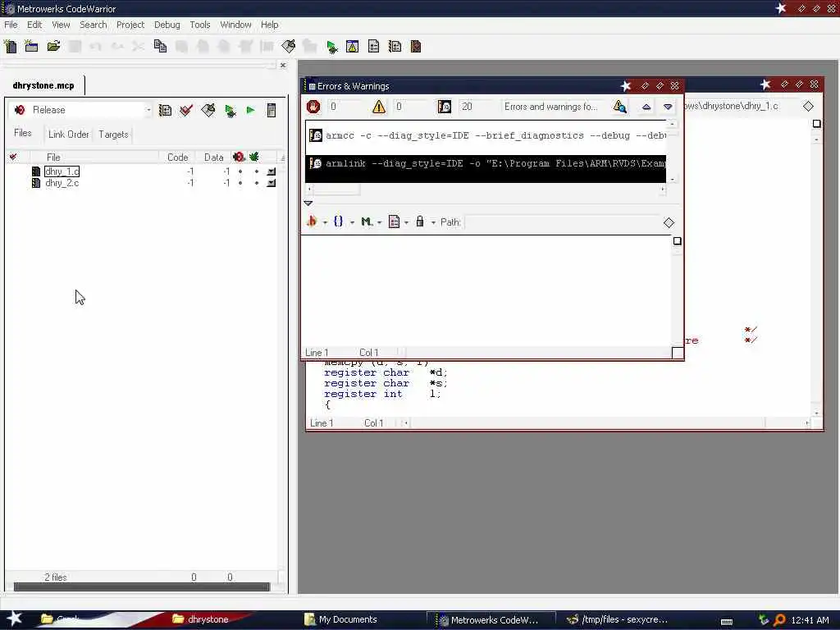This screenshot has height=630, width=840.
Task: Click the checklist document icon in main toolbar
Action: 374,47
